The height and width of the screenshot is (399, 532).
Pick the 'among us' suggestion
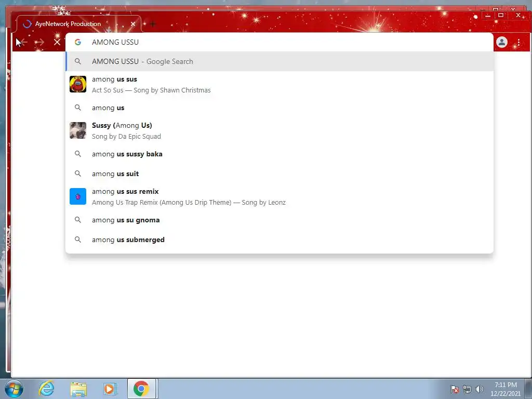coord(279,108)
